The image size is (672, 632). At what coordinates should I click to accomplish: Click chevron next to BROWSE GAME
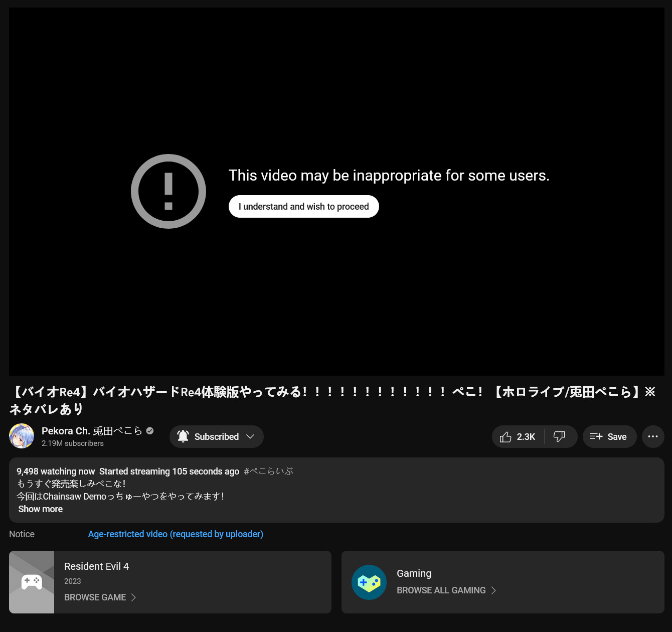tap(133, 597)
